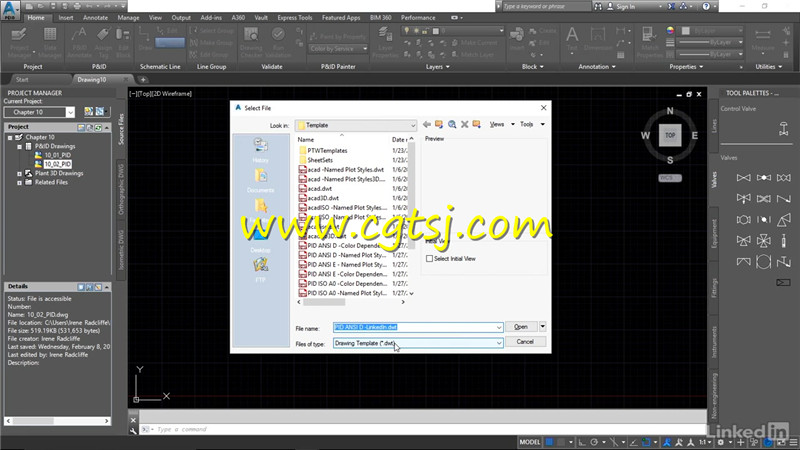Collapse the Details panel section
Viewport: 800px width, 450px height.
(x=107, y=287)
